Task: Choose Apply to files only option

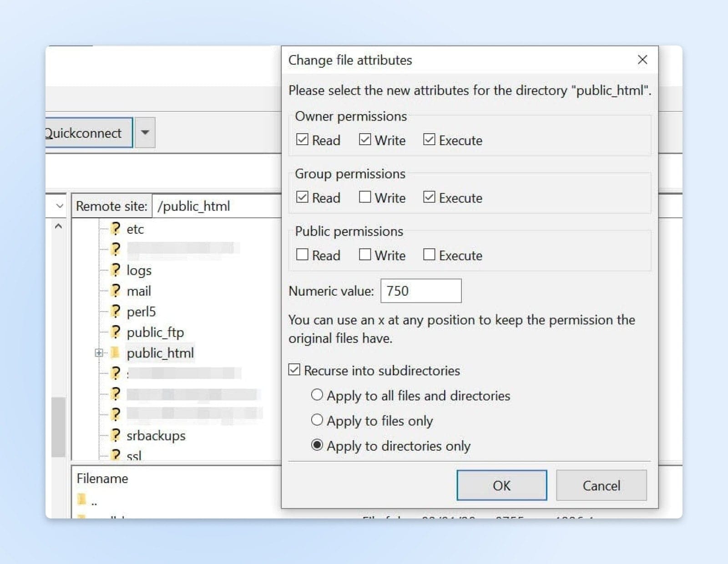Action: (317, 420)
